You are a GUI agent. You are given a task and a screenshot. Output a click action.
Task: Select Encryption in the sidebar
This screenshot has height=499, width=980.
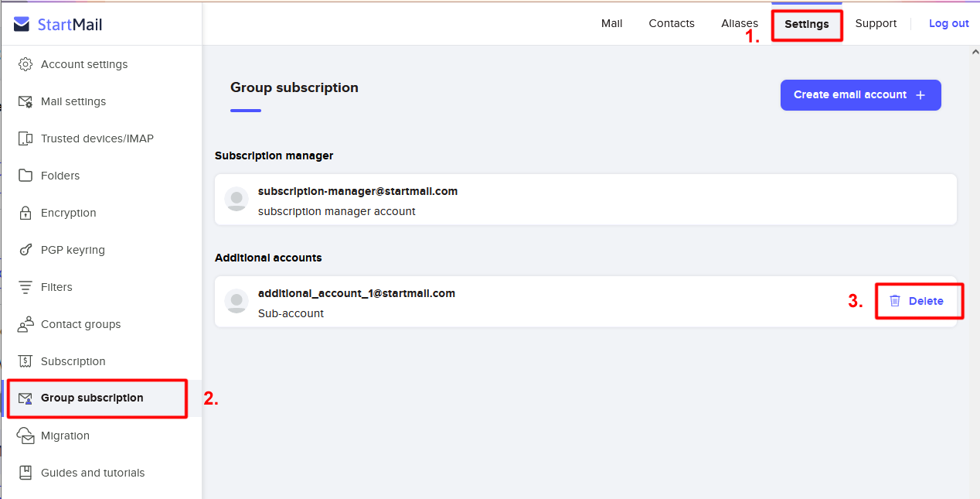101,213
